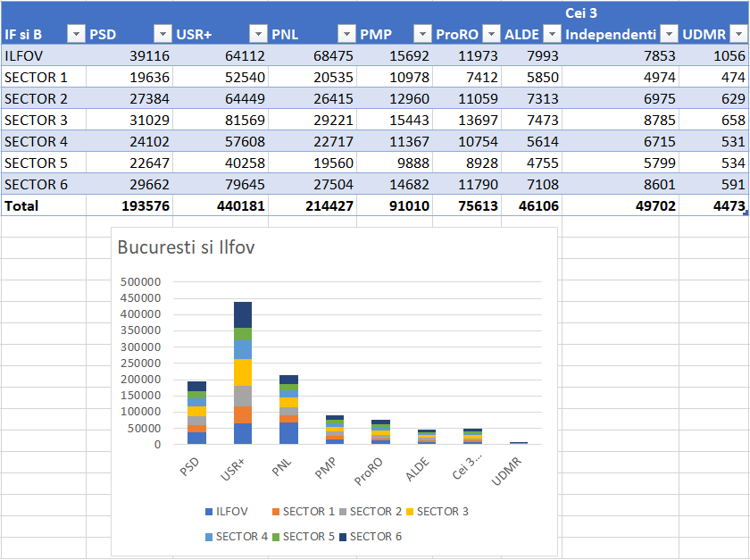Open the UDMR column filter dropdown
The width and height of the screenshot is (750, 560).
pos(737,34)
